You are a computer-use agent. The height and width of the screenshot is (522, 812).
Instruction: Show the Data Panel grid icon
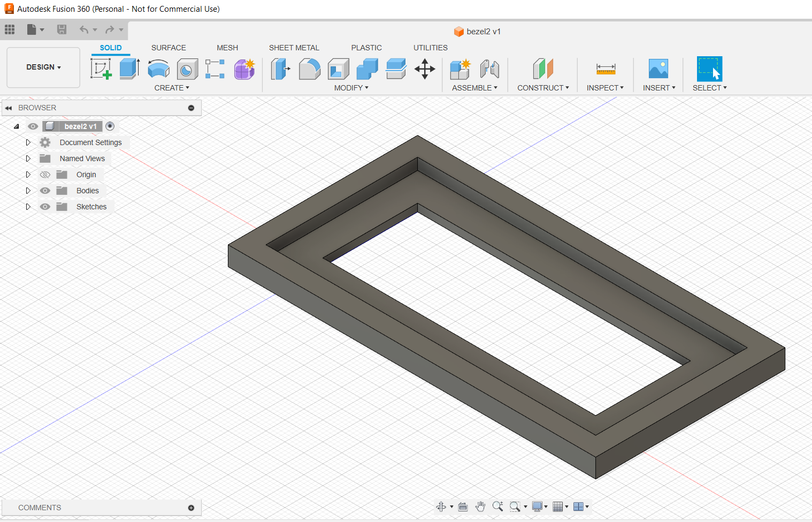pos(10,29)
